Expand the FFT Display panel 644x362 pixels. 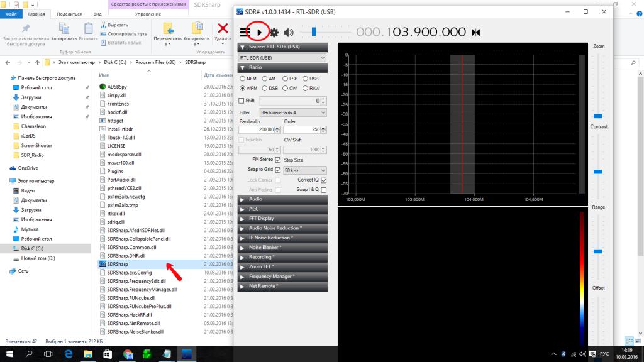point(282,219)
